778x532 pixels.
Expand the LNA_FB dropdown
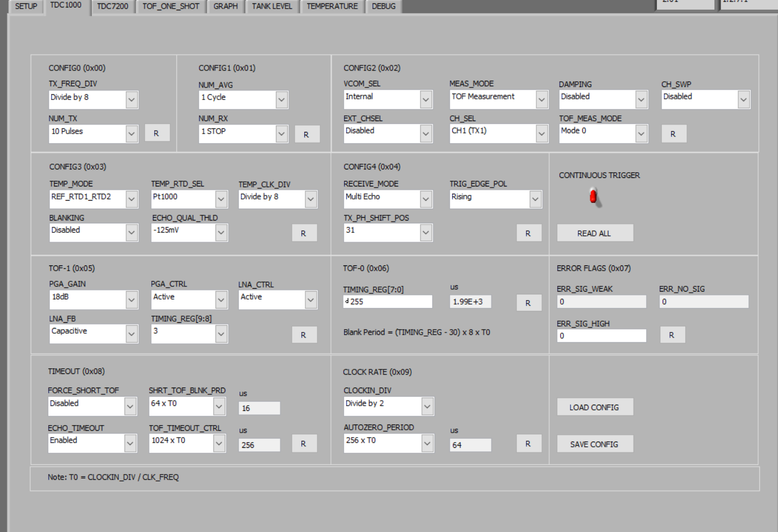click(94, 334)
